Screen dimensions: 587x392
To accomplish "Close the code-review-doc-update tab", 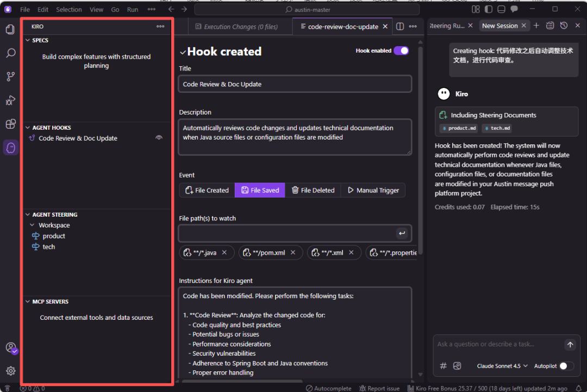I will pos(385,27).
